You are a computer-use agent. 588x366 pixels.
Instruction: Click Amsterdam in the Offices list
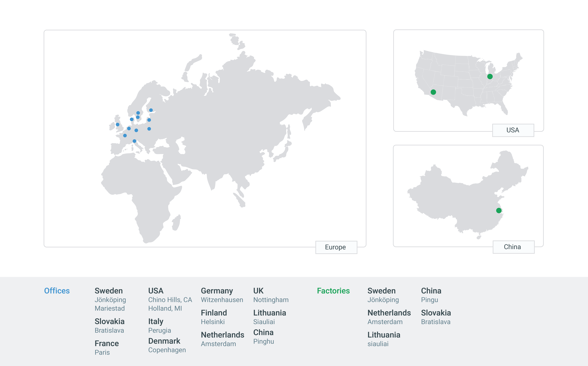pos(218,344)
